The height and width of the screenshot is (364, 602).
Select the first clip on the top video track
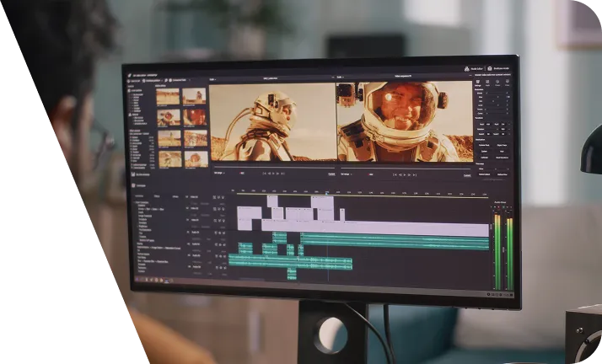[x=272, y=201]
